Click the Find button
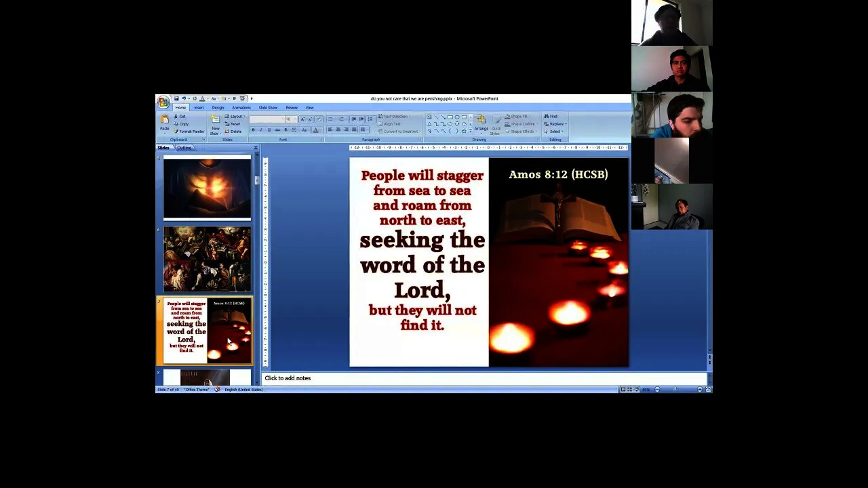This screenshot has height=488, width=868. 549,117
